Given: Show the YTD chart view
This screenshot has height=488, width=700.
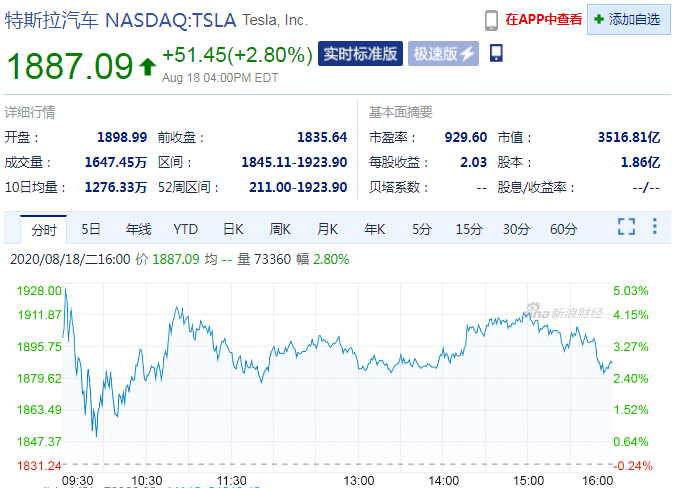Looking at the screenshot, I should click(185, 229).
